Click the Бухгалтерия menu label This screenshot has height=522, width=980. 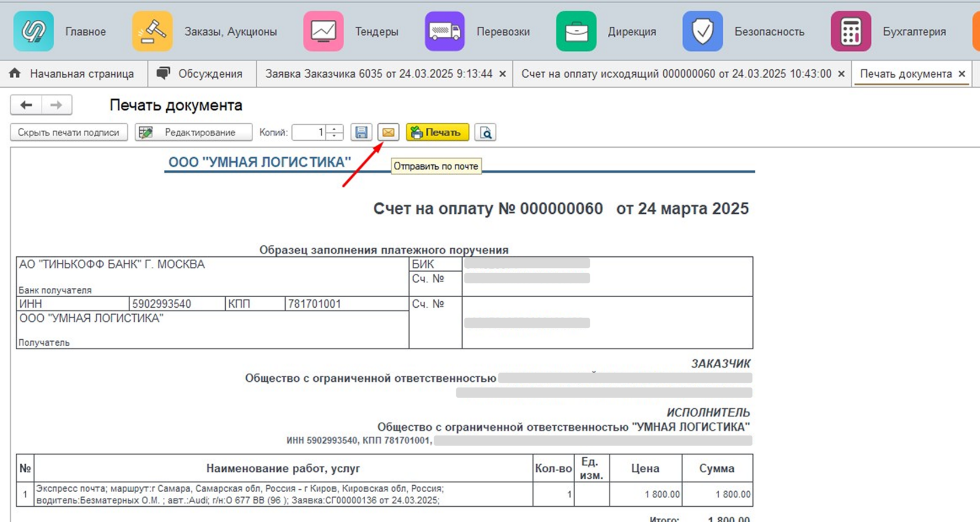coord(915,32)
